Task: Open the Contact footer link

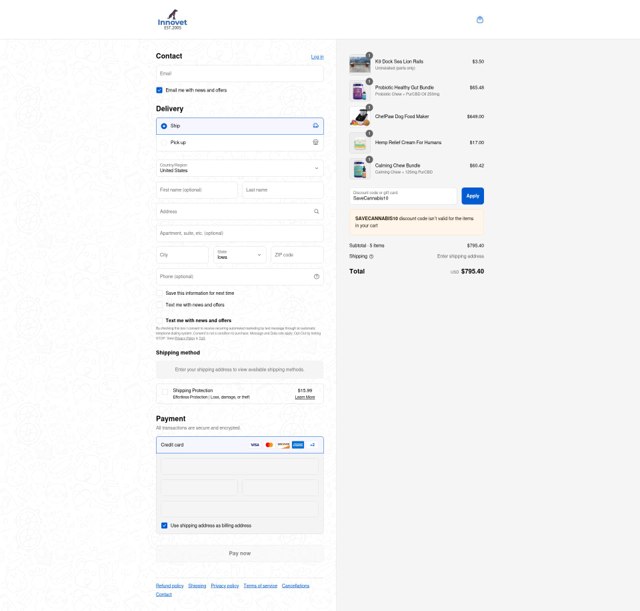Action: 164,594
